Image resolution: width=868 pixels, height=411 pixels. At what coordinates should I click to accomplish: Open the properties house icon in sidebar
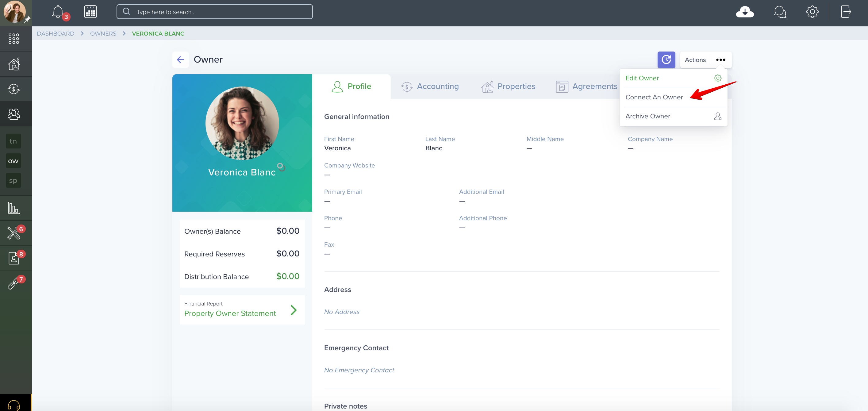pyautogui.click(x=14, y=64)
